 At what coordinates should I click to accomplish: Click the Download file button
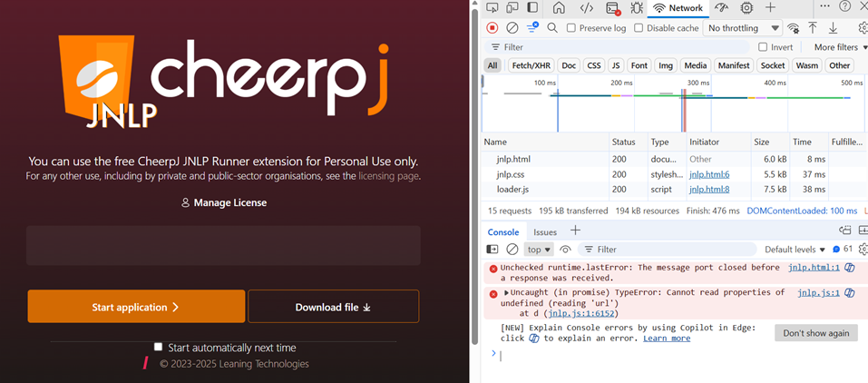(x=333, y=307)
